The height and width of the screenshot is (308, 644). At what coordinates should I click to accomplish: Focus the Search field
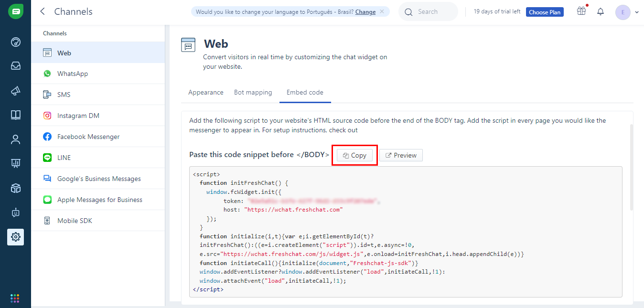(x=428, y=12)
